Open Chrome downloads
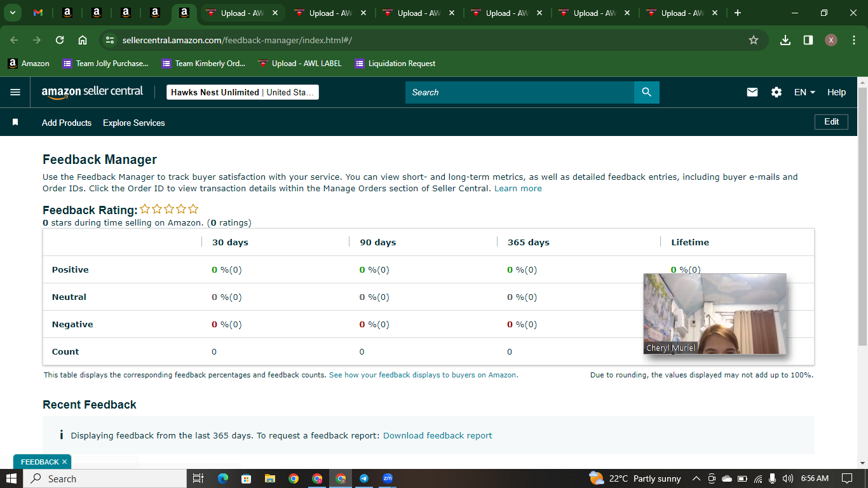The image size is (868, 488). pyautogui.click(x=785, y=40)
